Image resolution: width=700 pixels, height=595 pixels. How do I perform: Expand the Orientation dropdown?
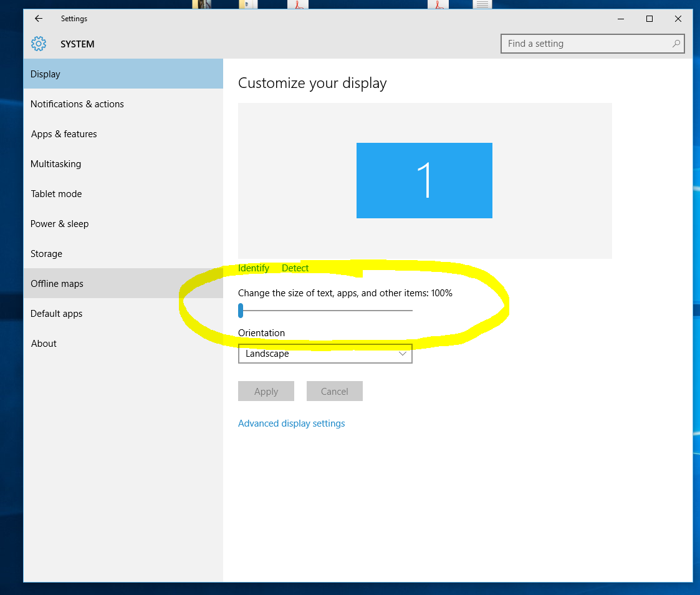point(325,354)
